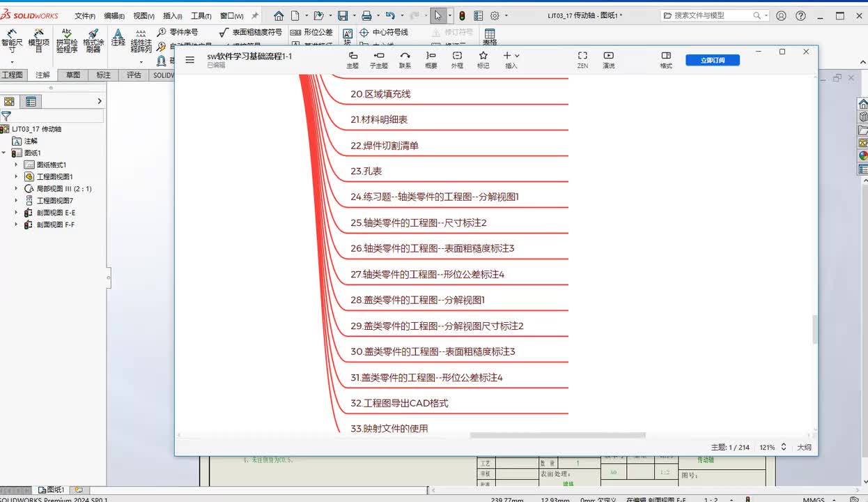The height and width of the screenshot is (502, 868).
Task: Click the Rebuild traffic light icon
Action: (463, 15)
